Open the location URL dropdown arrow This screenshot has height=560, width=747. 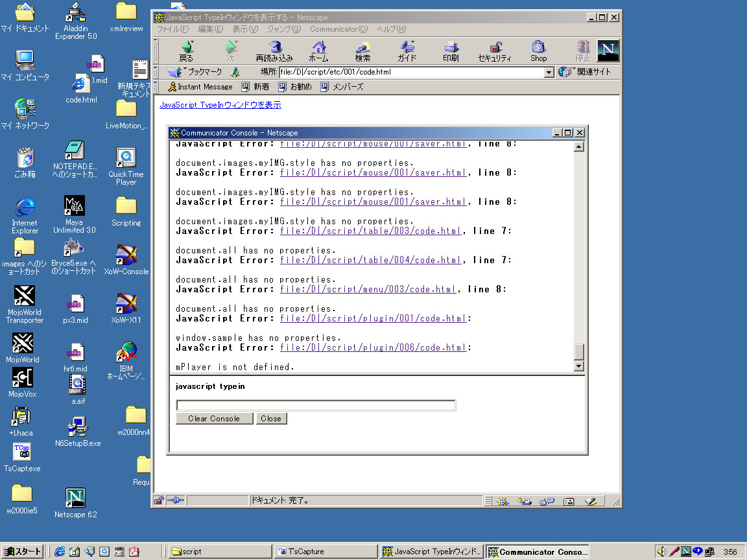pyautogui.click(x=549, y=73)
